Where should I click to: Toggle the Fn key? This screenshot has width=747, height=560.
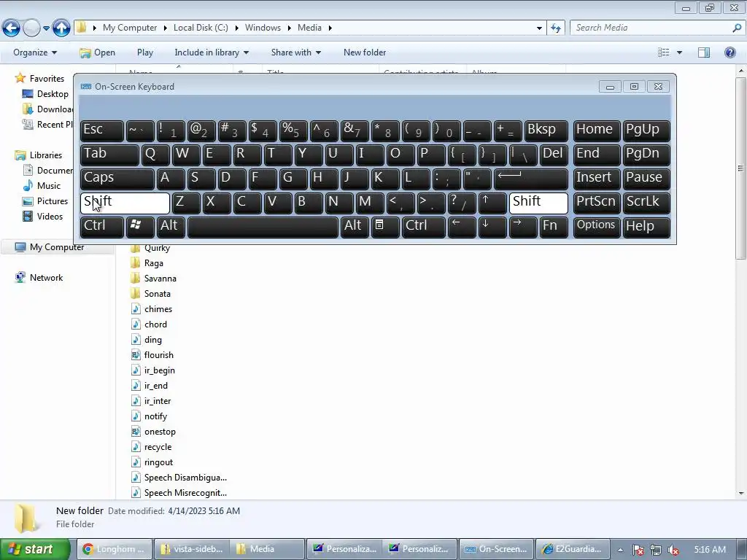pos(554,227)
